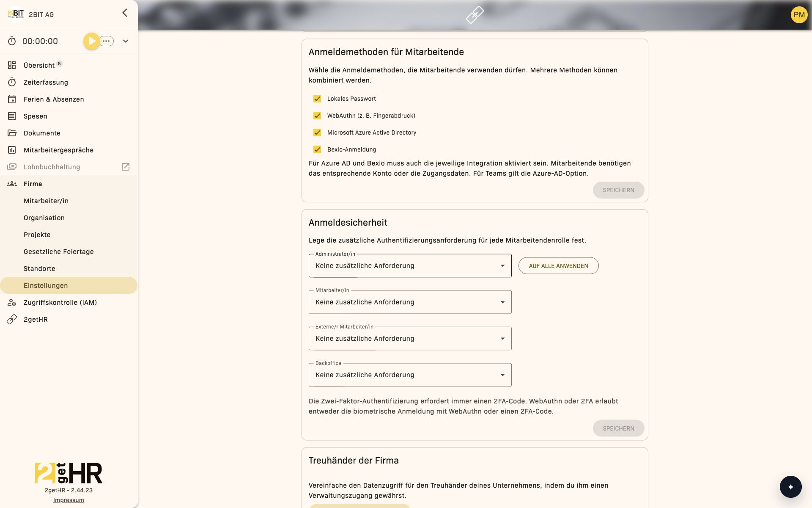812x508 pixels.
Task: Open the sparkle assistant button
Action: tap(790, 487)
